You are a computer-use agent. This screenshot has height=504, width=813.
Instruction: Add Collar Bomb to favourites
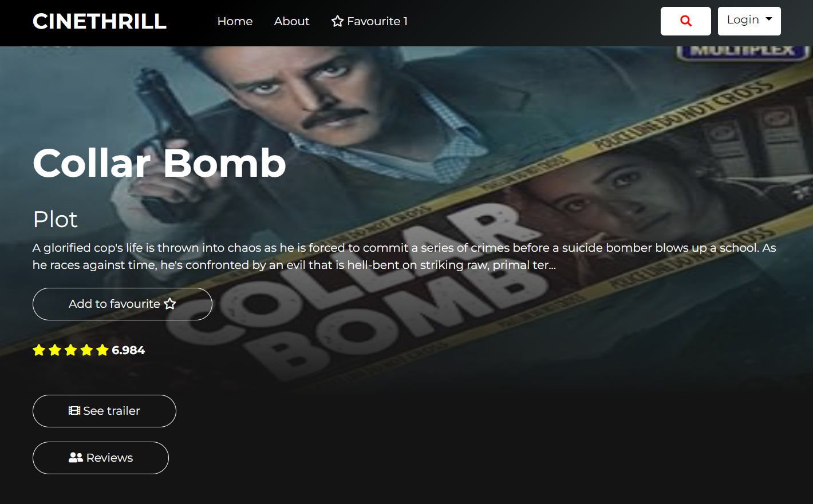tap(123, 304)
